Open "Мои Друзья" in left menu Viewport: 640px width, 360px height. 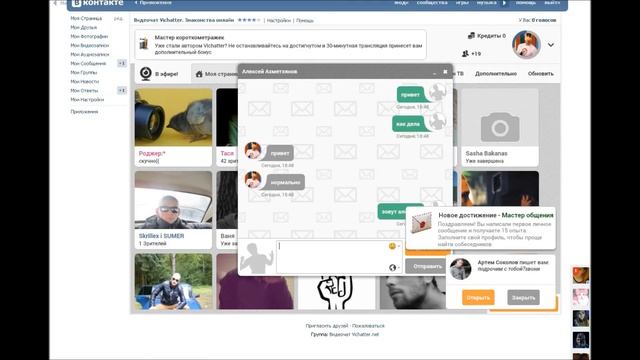pos(84,27)
